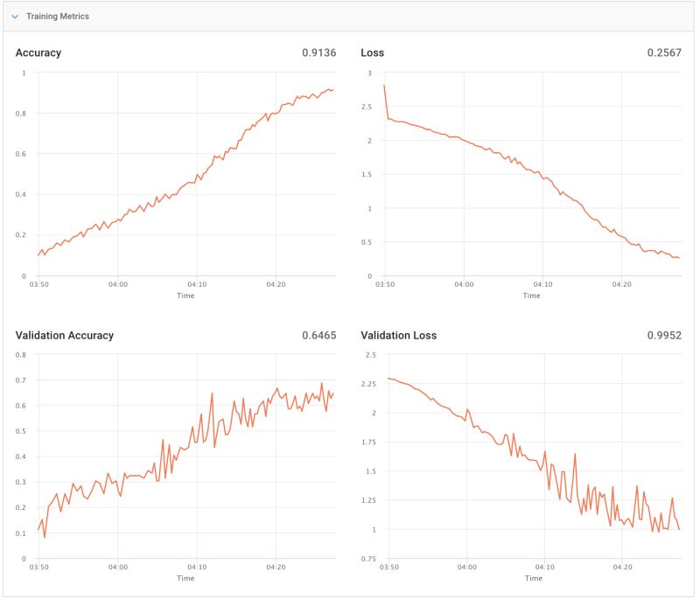Select the Accuracy chart title
700x599 pixels.
pos(39,52)
